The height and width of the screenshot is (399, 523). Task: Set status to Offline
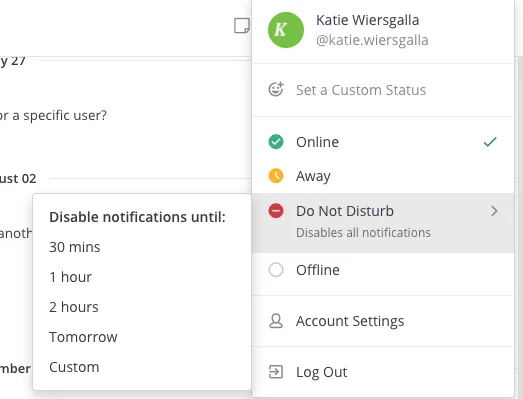tap(383, 270)
